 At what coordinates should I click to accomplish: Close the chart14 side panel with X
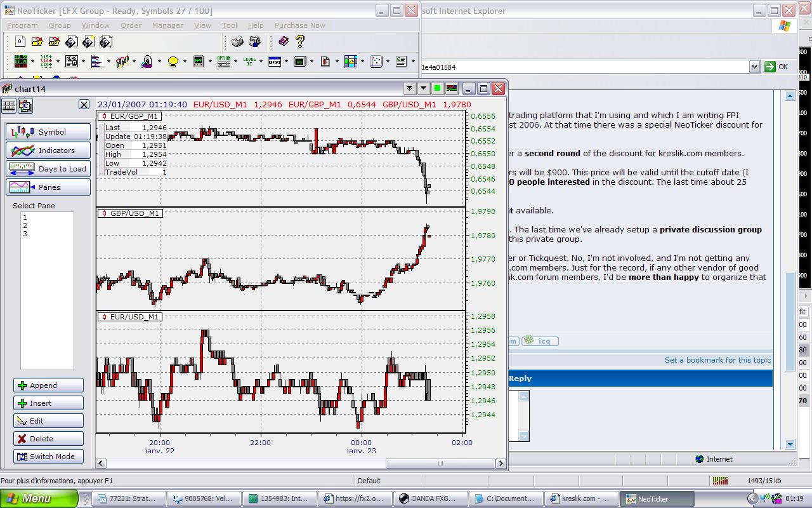(x=84, y=104)
